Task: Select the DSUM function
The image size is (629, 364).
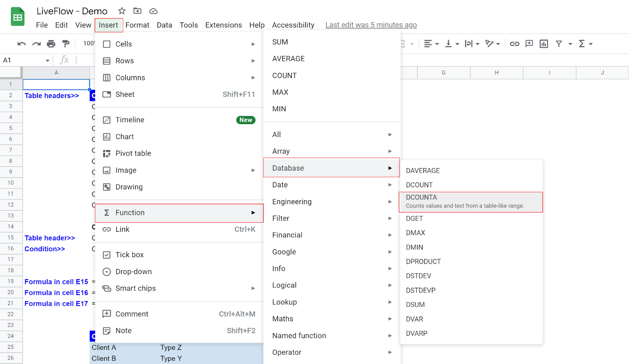Action: [x=471, y=305]
